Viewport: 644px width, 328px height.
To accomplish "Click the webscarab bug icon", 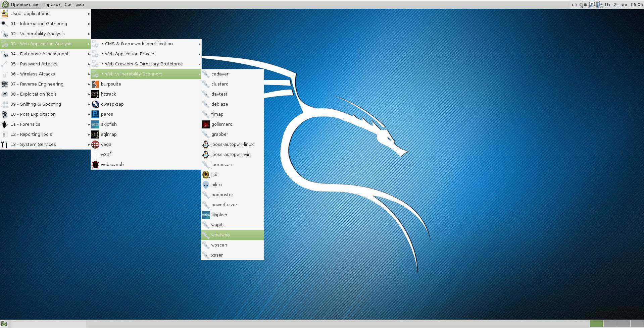I will 95,165.
